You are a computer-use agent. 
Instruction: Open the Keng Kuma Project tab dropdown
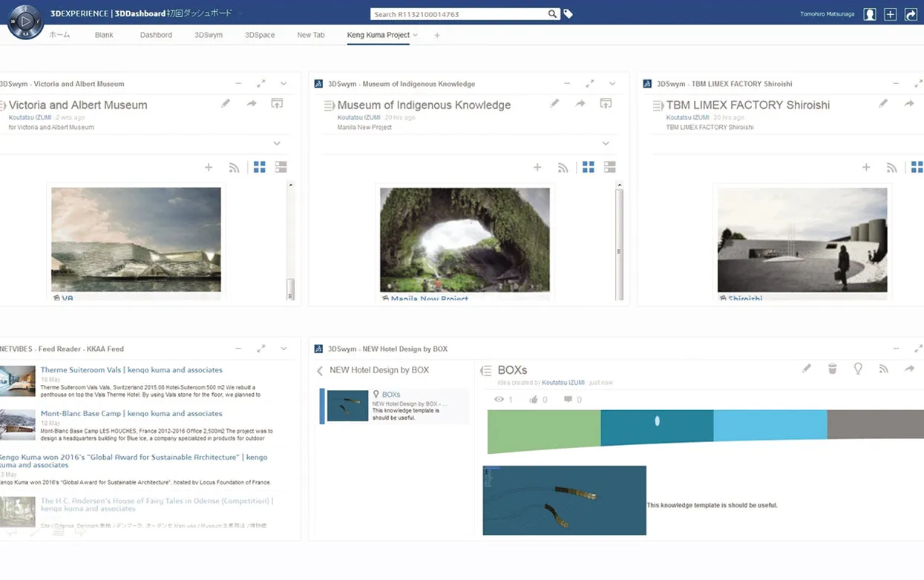pyautogui.click(x=416, y=34)
